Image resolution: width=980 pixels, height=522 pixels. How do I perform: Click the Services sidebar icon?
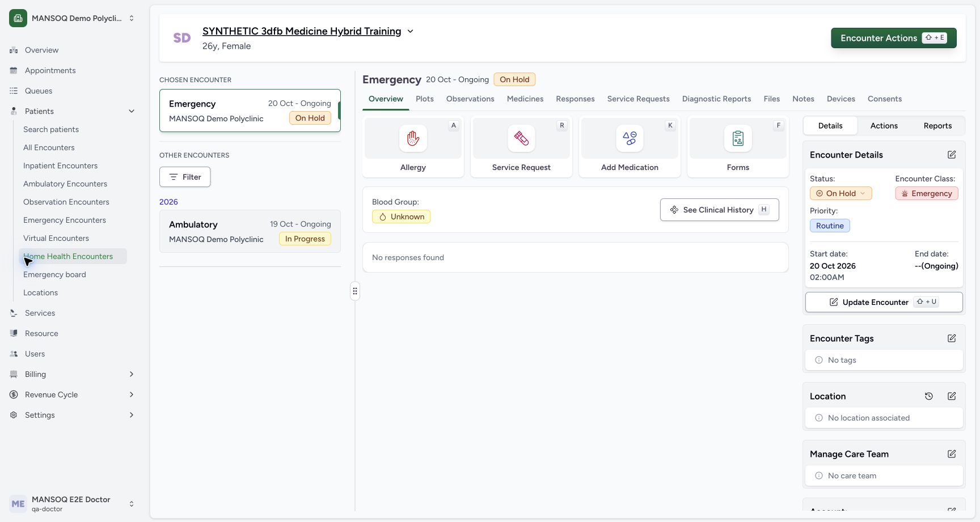coord(14,313)
